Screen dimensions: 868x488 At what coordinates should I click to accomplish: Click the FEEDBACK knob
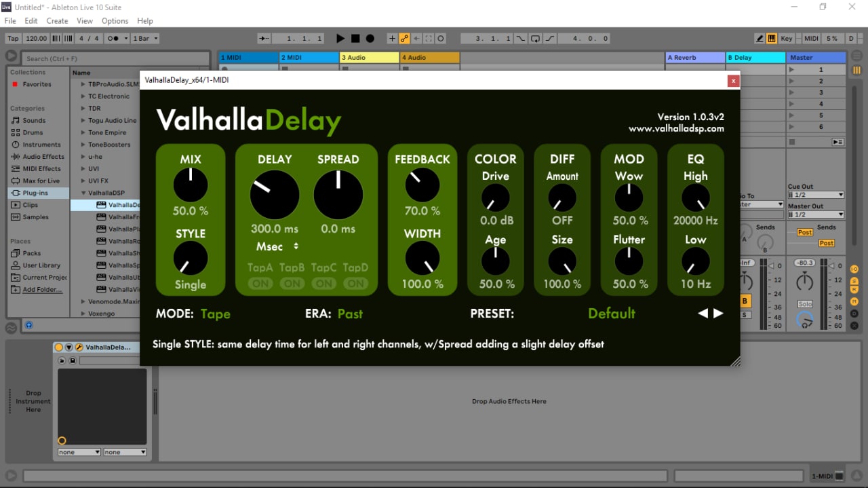tap(422, 185)
